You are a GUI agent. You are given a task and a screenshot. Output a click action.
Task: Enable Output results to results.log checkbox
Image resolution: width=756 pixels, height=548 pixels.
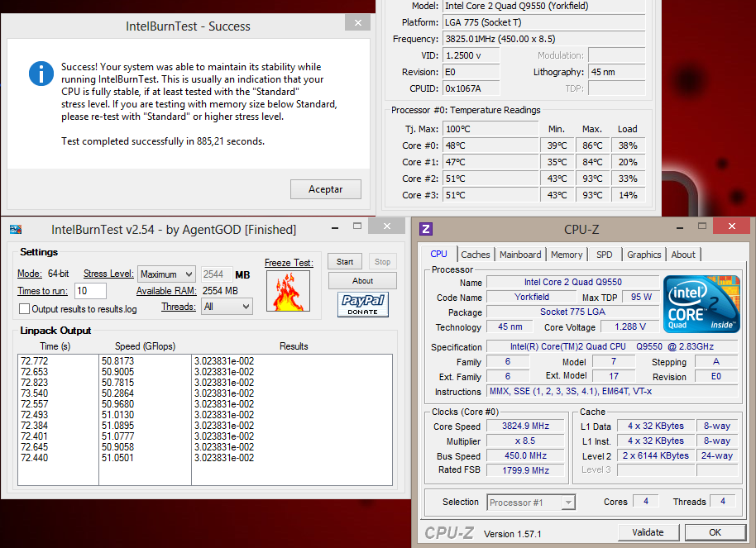25,309
